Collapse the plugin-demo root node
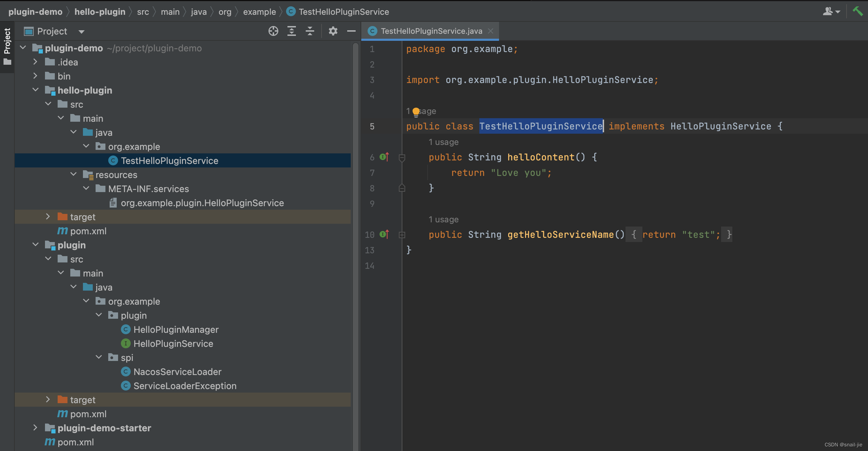The width and height of the screenshot is (868, 451). point(23,48)
